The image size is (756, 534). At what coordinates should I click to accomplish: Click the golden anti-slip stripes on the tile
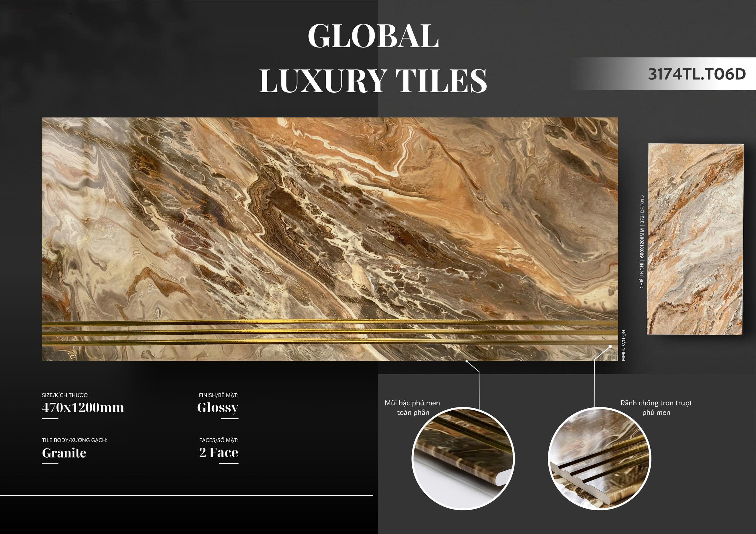330,332
